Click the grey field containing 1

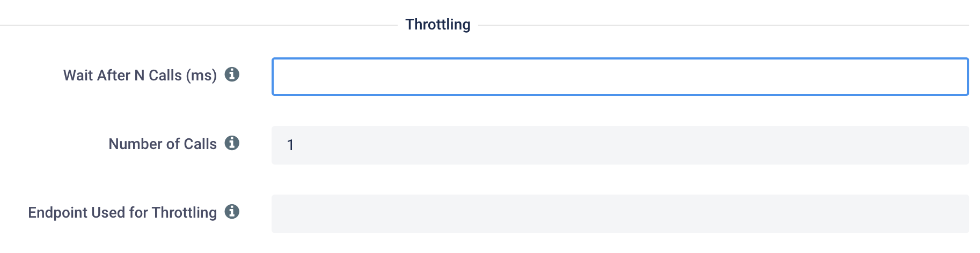click(620, 145)
